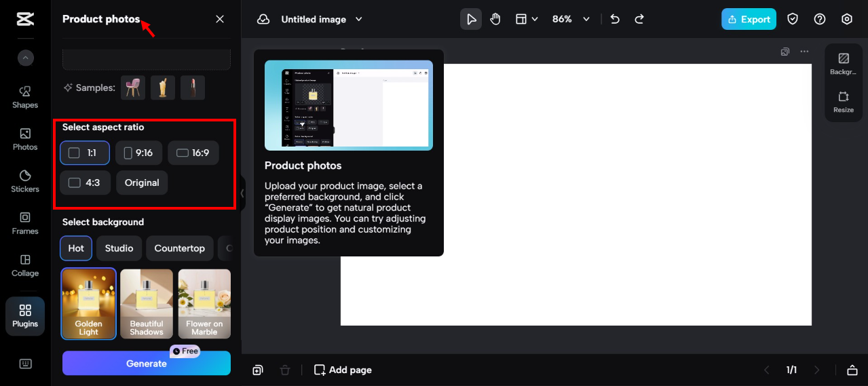Click the cloud save status icon
The image size is (868, 386).
click(x=263, y=19)
